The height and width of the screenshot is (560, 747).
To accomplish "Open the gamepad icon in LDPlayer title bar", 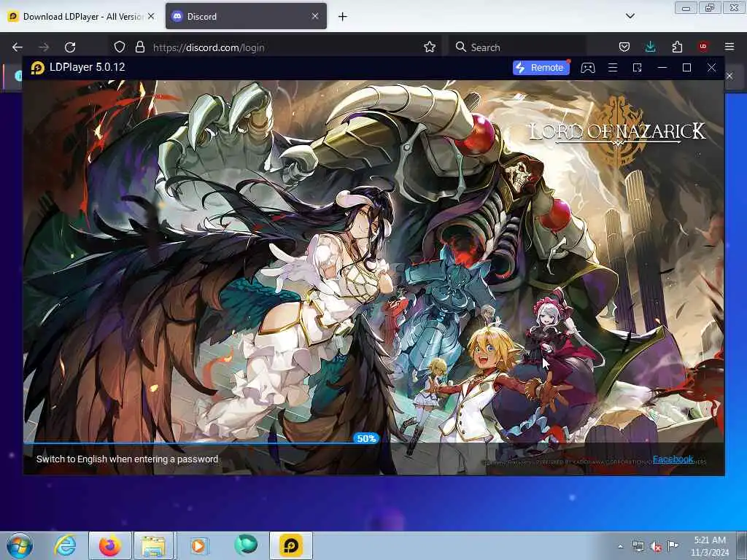I will [588, 68].
